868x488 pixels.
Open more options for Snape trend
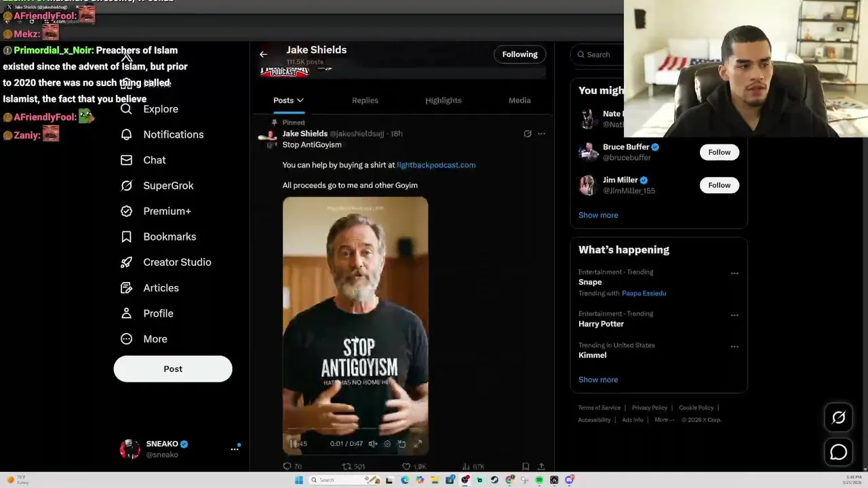(734, 273)
